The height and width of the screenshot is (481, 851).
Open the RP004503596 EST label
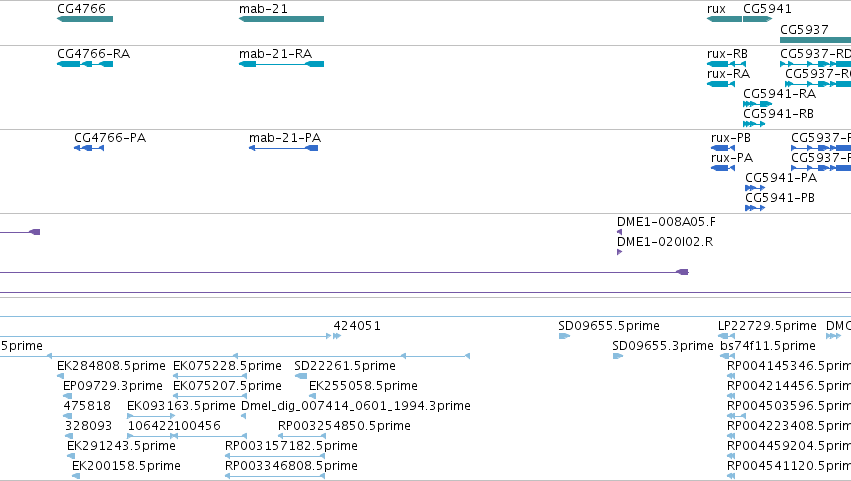tap(789, 406)
